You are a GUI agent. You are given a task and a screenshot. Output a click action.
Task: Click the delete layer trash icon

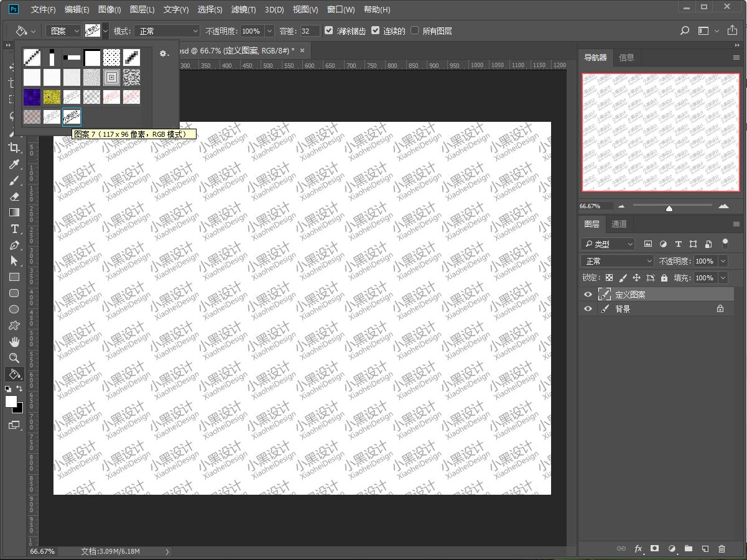point(721,549)
